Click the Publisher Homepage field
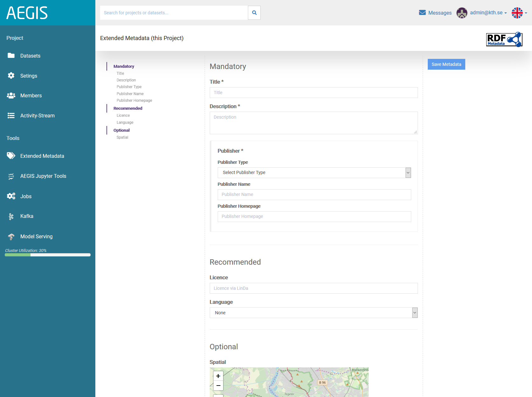Image resolution: width=532 pixels, height=397 pixels. tap(314, 217)
